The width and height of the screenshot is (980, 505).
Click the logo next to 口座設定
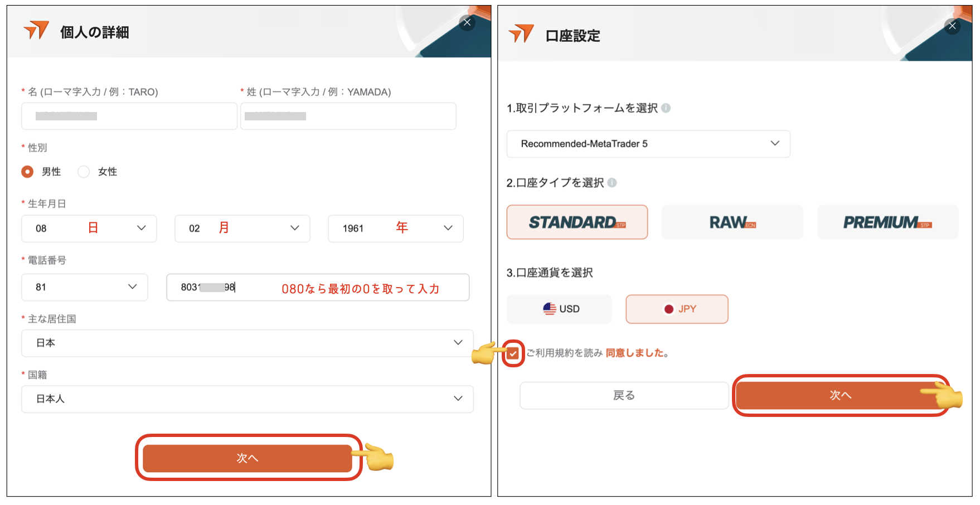[x=521, y=34]
